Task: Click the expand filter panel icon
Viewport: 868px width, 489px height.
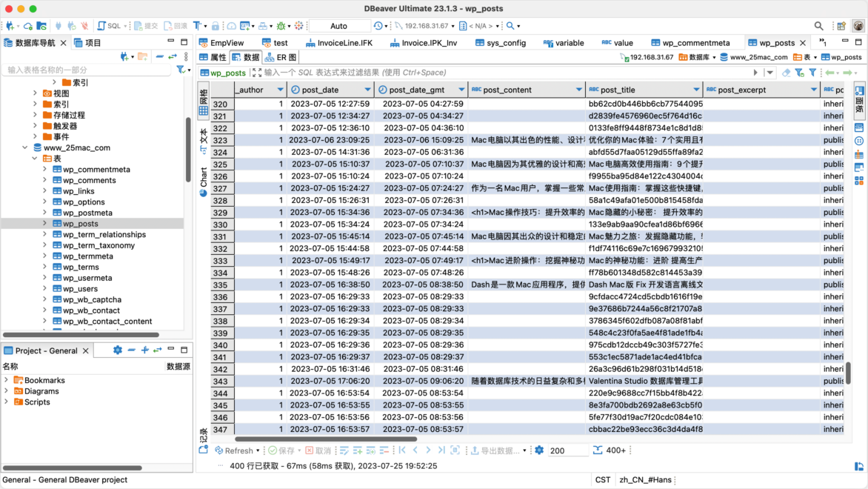Action: pyautogui.click(x=257, y=73)
